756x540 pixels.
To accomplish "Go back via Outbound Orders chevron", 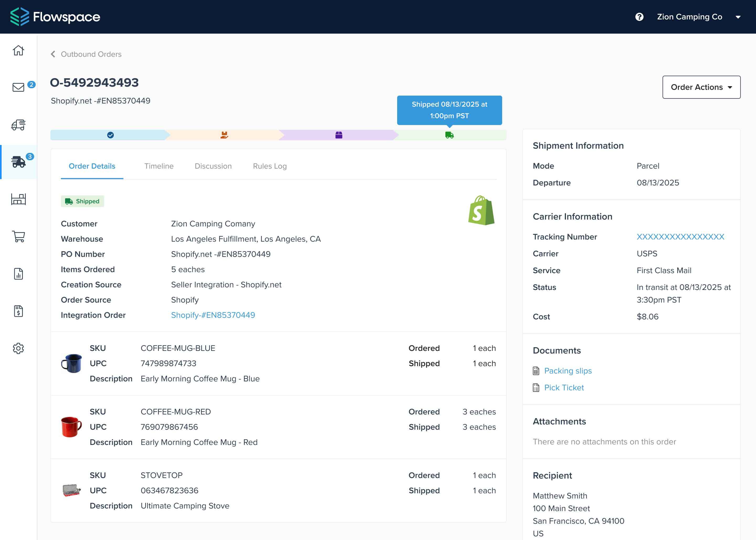I will pos(53,54).
